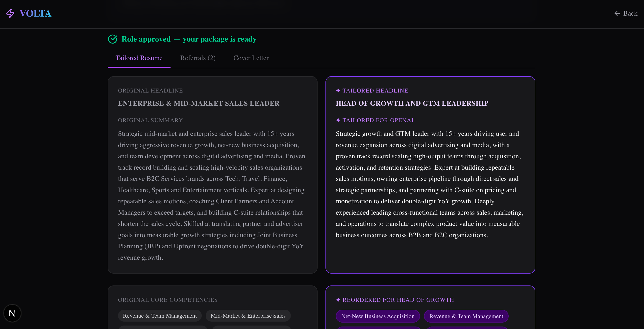Click the tailored summary paragraph

pos(429,184)
